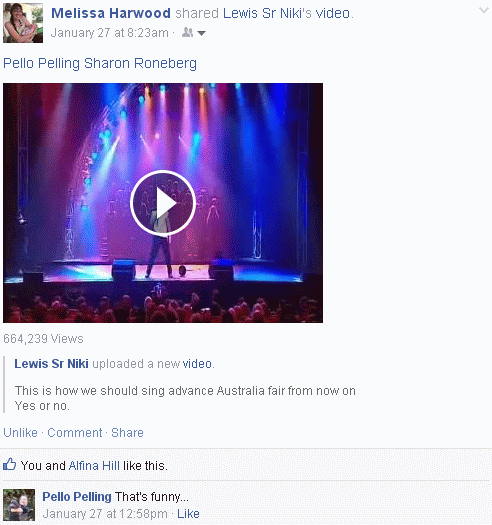Play the shared stage video
The height and width of the screenshot is (525, 492).
point(163,203)
